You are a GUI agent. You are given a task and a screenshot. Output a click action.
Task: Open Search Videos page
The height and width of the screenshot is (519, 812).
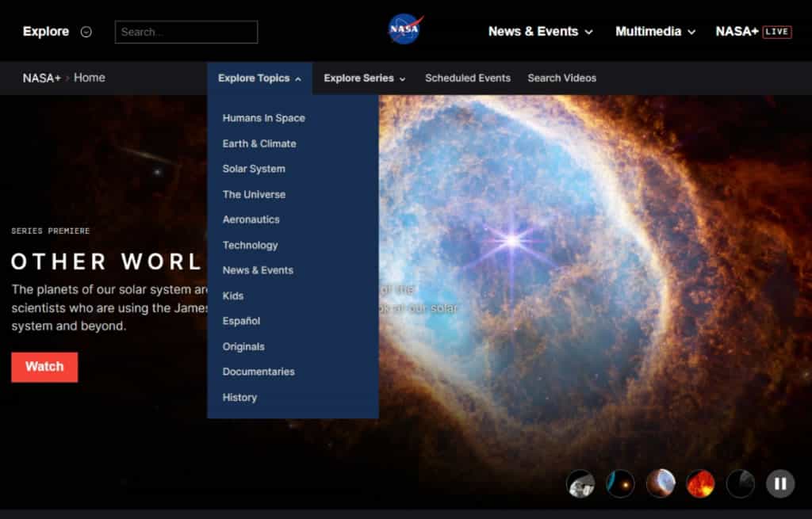click(562, 78)
